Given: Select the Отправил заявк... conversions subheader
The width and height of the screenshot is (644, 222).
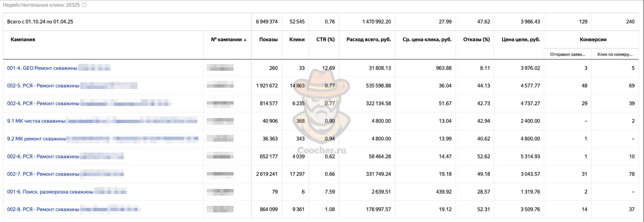Looking at the screenshot, I should click(568, 54).
